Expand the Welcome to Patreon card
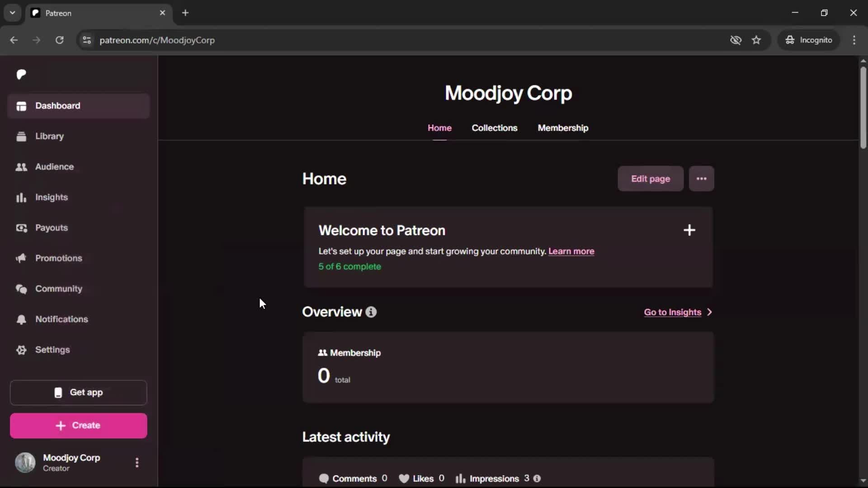 [689, 230]
